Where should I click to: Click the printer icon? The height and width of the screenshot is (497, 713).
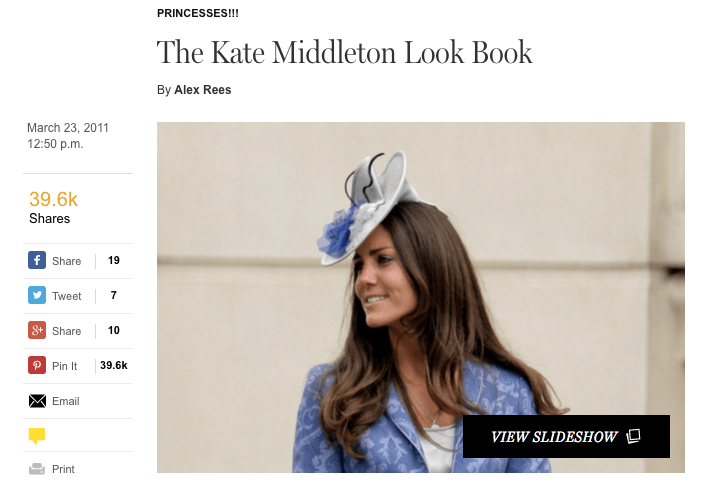[37, 469]
